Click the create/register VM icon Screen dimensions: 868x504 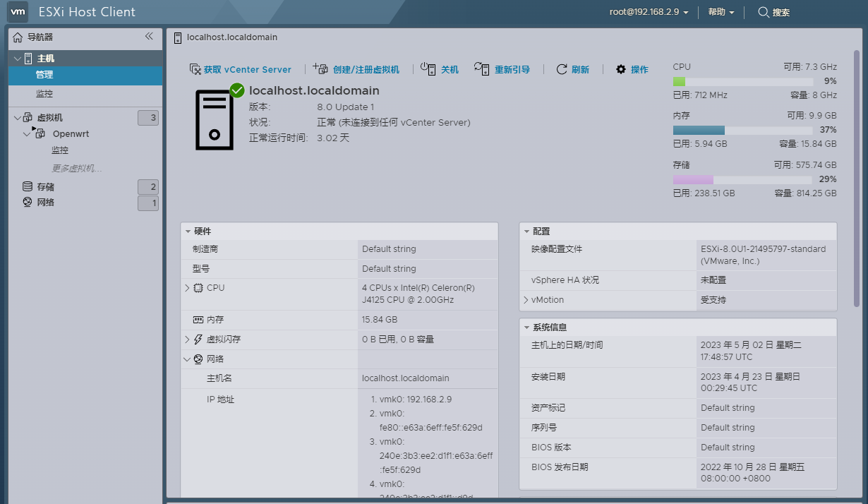[320, 68]
